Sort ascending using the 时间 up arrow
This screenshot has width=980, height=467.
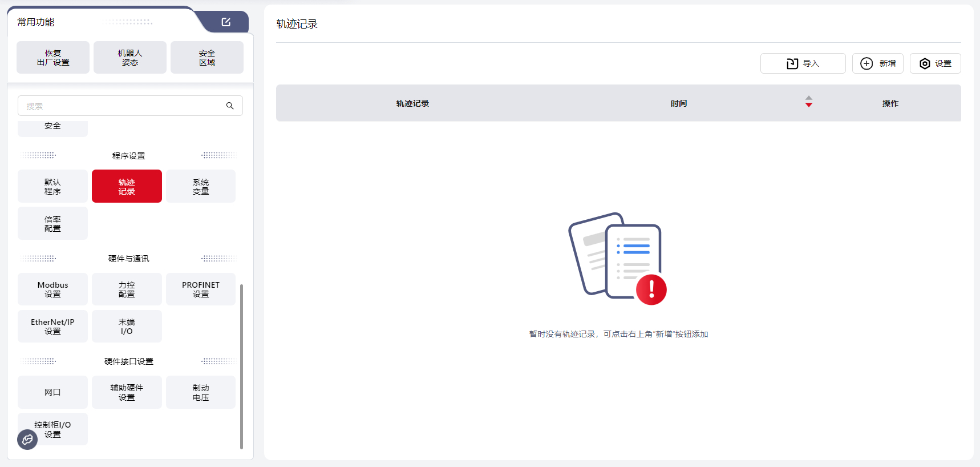pyautogui.click(x=808, y=98)
